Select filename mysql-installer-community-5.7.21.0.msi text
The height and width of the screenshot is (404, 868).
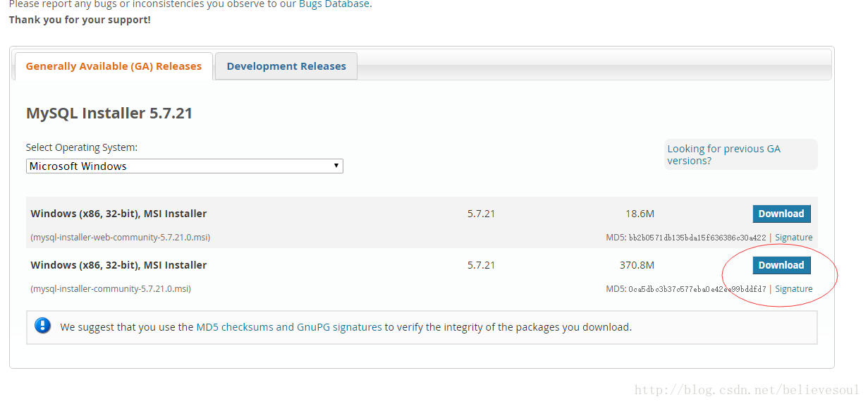(x=111, y=289)
